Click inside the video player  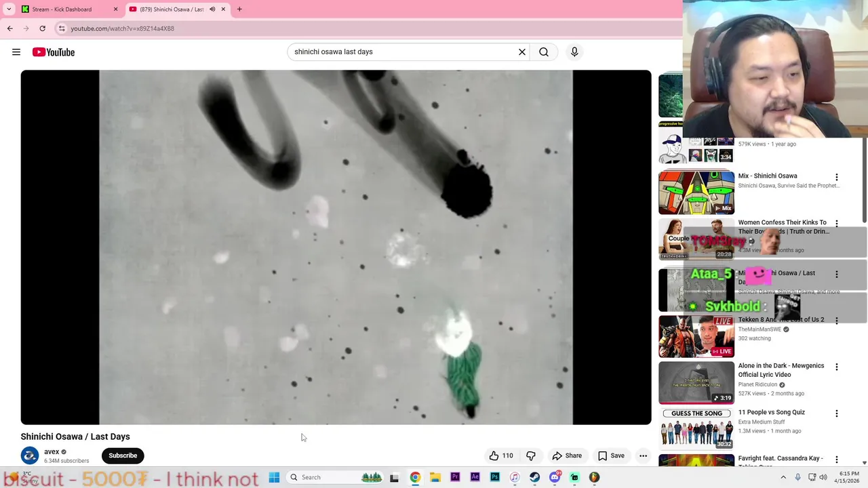point(336,247)
